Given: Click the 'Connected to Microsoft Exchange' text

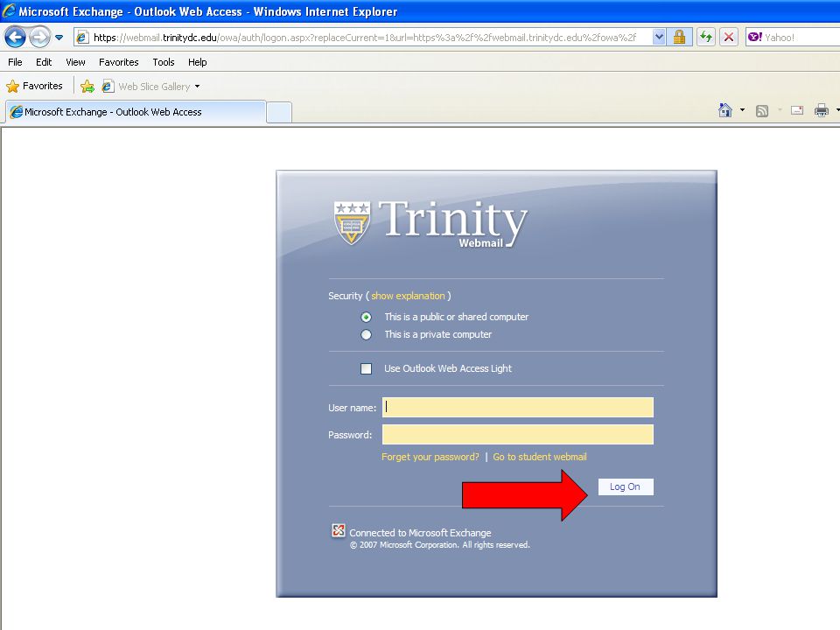Looking at the screenshot, I should coord(420,533).
